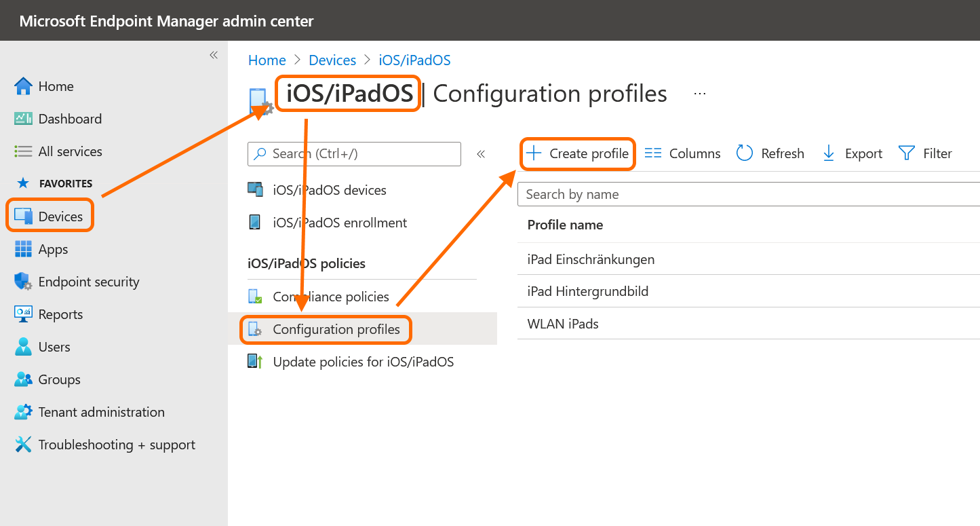Click the Create profile button
The image size is (980, 526).
tap(578, 153)
